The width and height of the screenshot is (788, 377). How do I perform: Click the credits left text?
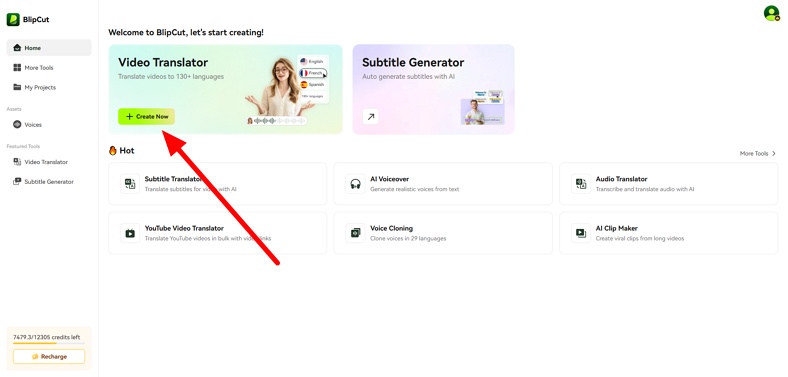(46, 337)
